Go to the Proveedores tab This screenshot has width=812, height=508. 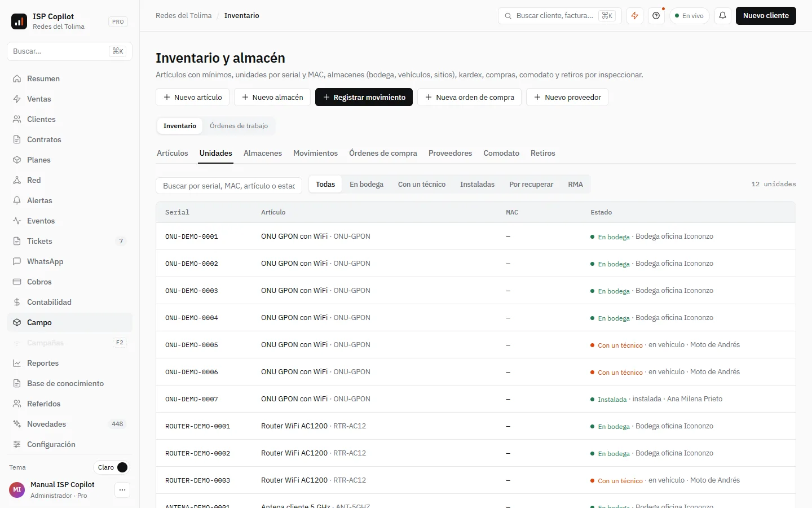click(450, 153)
